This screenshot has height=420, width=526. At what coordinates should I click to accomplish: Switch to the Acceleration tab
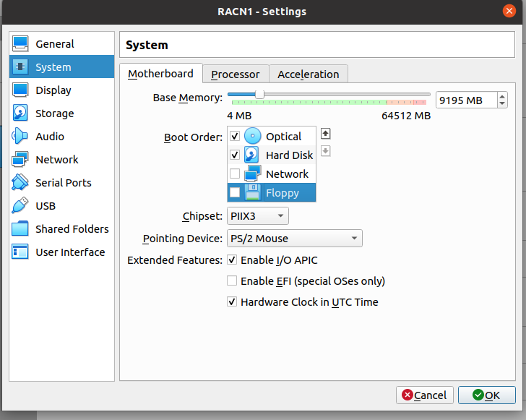point(309,74)
